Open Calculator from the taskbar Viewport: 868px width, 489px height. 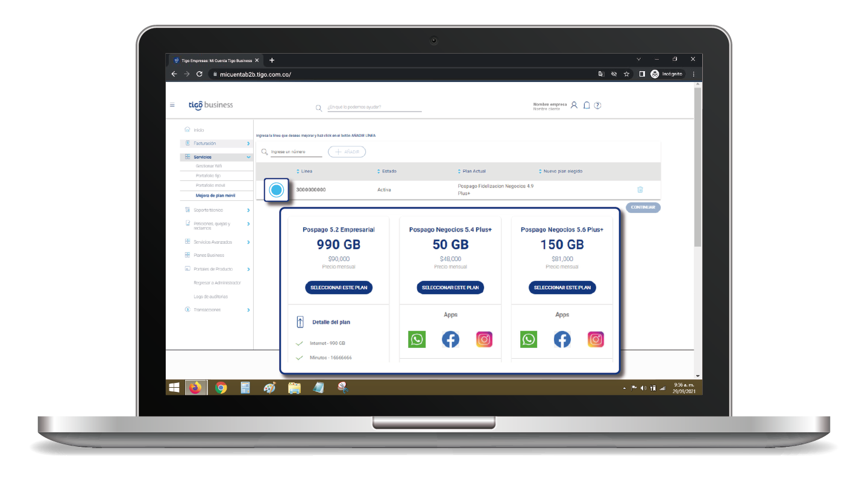click(245, 388)
